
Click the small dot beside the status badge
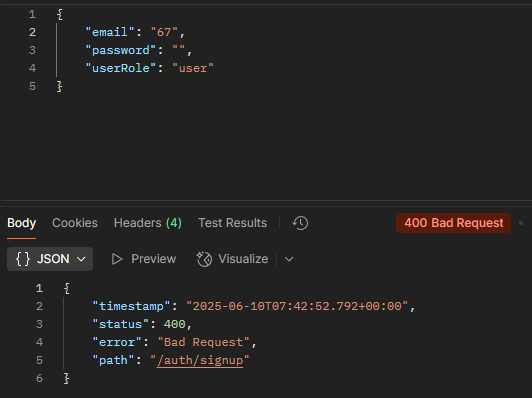521,223
